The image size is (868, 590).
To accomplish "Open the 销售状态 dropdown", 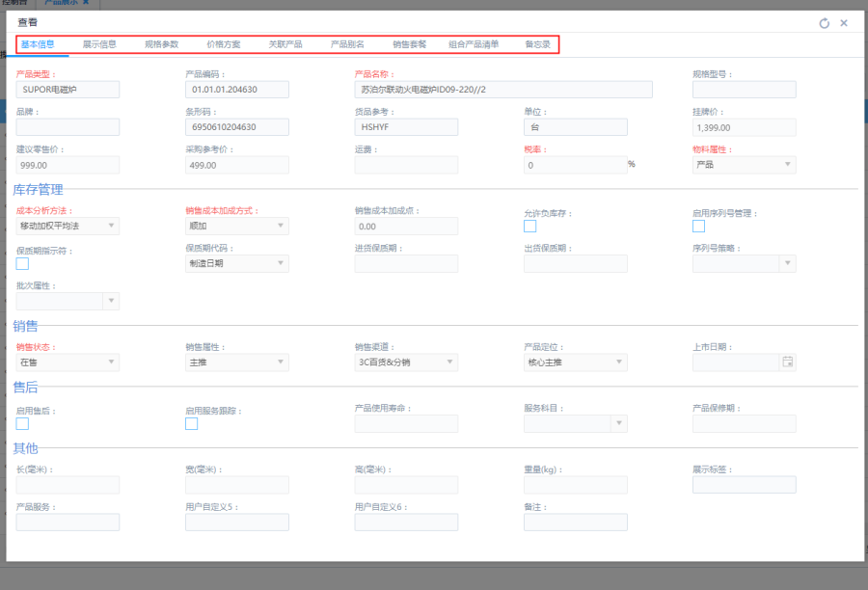I will (x=68, y=362).
